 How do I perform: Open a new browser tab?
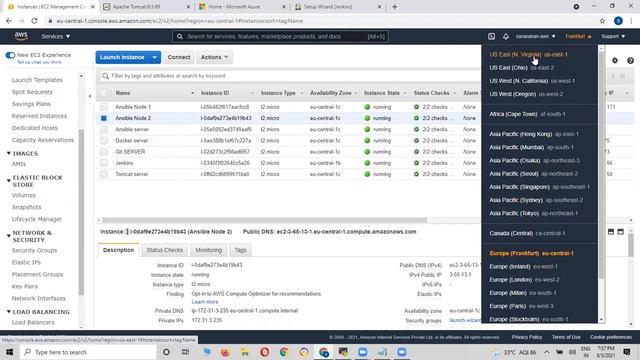(x=394, y=7)
